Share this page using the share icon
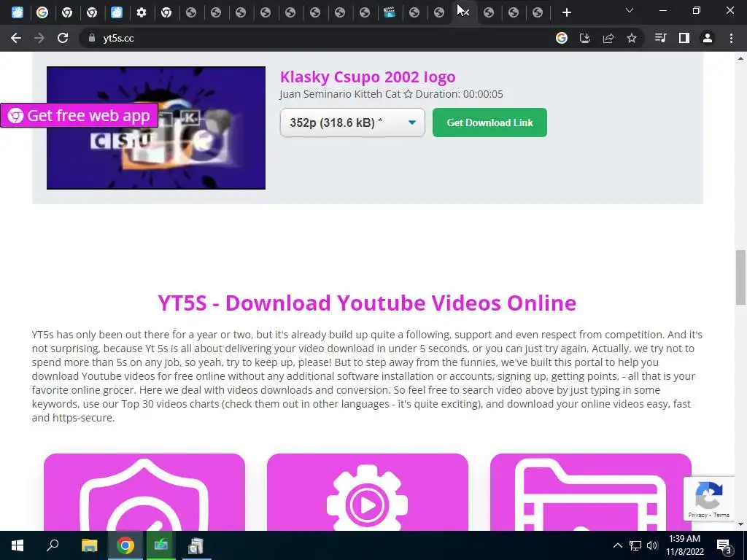The image size is (747, 560). click(608, 38)
